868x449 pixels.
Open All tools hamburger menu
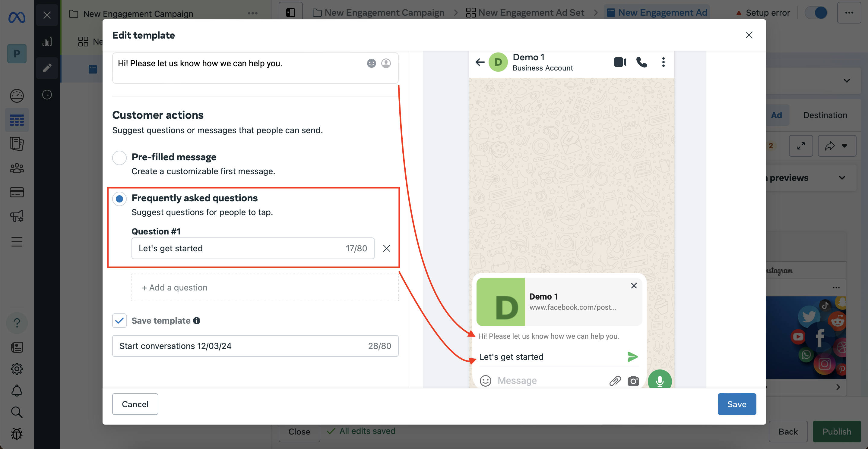[x=17, y=242]
